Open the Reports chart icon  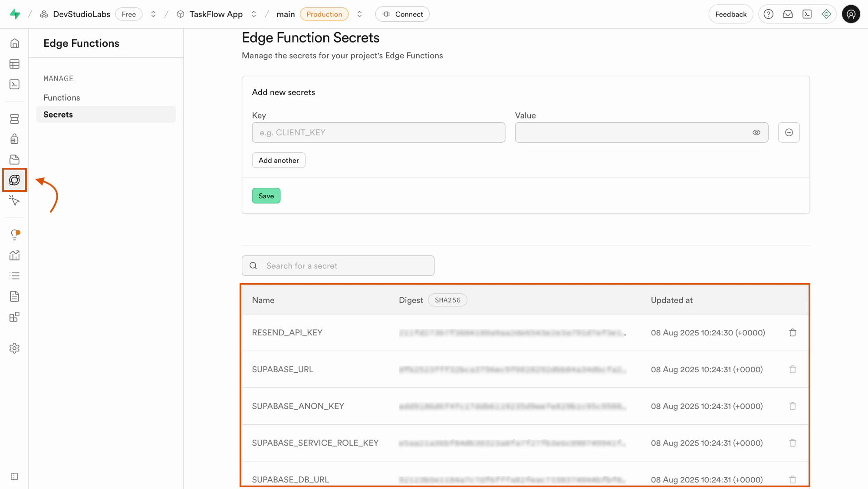(x=14, y=255)
